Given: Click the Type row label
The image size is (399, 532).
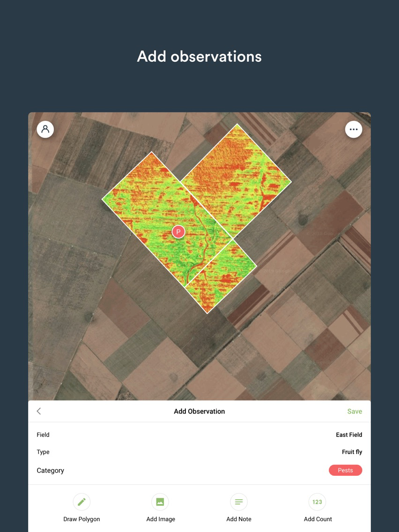Looking at the screenshot, I should 43,452.
